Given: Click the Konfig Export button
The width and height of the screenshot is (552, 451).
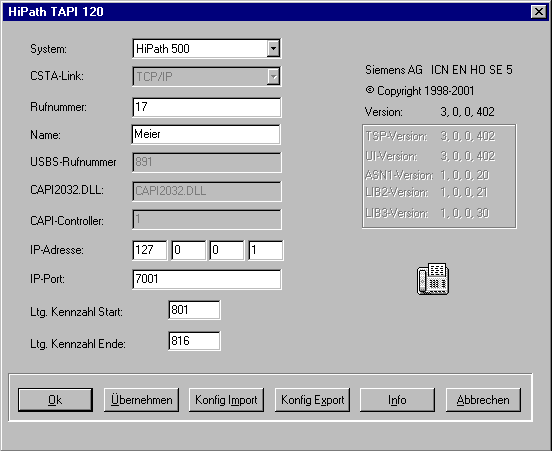Looking at the screenshot, I should tap(313, 400).
